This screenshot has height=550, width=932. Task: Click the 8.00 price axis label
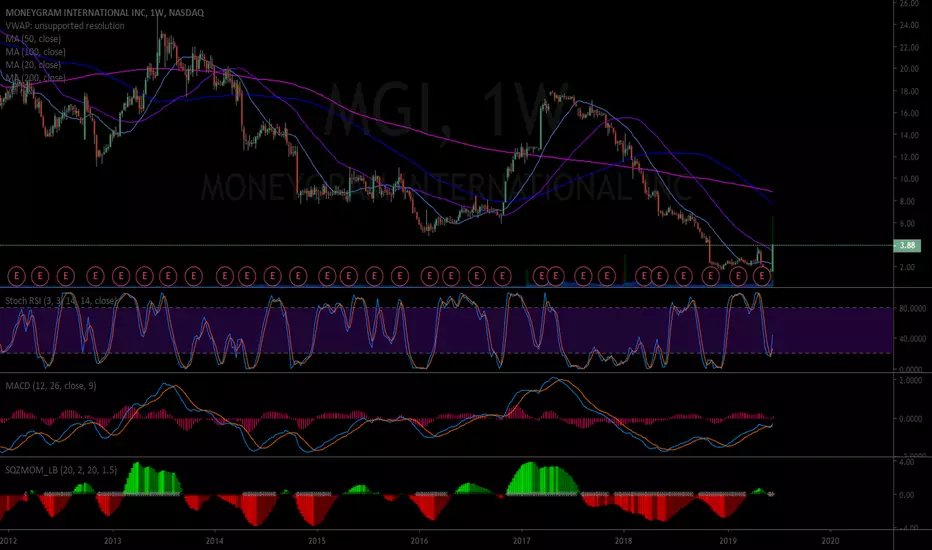[907, 202]
